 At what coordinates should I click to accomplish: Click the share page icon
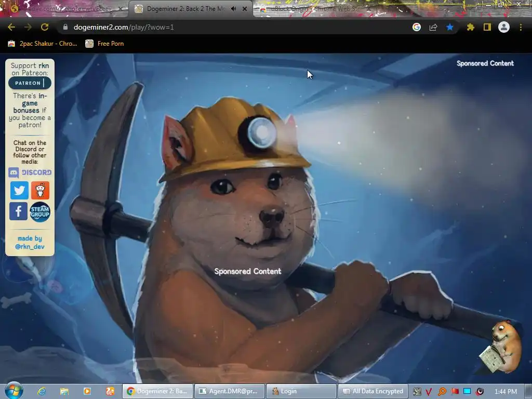click(x=433, y=27)
